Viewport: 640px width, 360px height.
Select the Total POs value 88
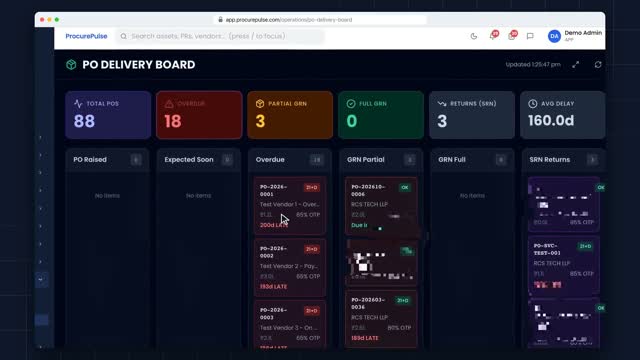pyautogui.click(x=84, y=121)
